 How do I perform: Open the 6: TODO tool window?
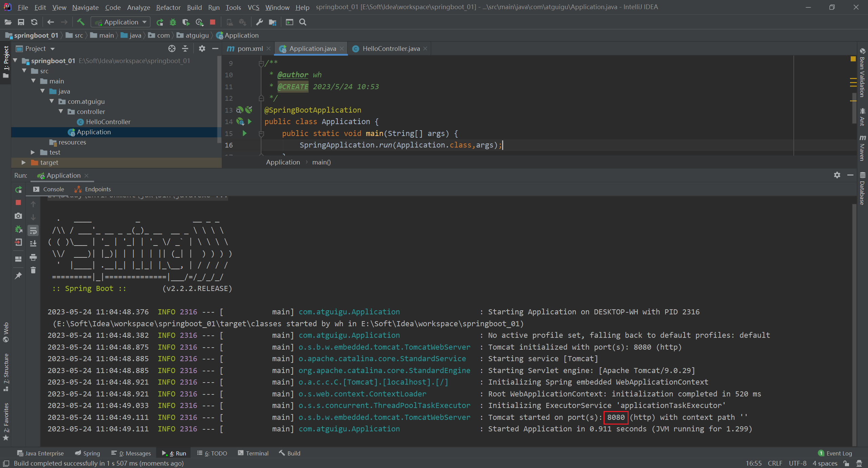[212, 453]
